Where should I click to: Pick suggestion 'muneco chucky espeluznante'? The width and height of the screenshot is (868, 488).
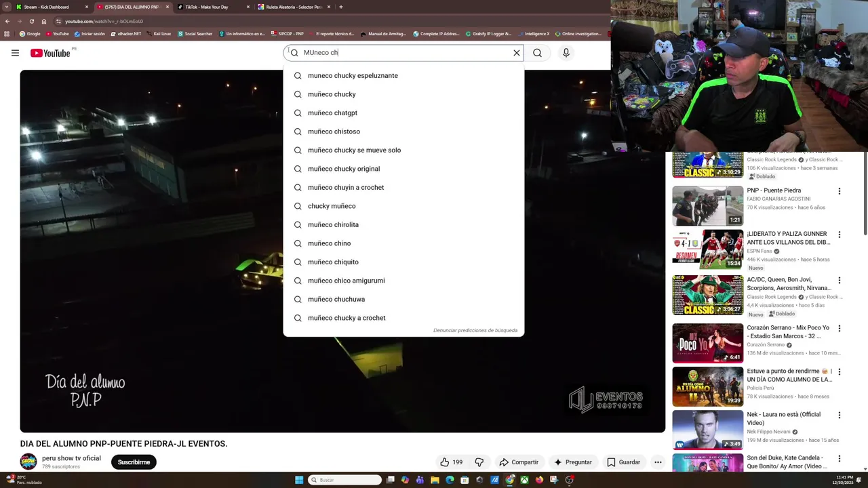[403, 75]
